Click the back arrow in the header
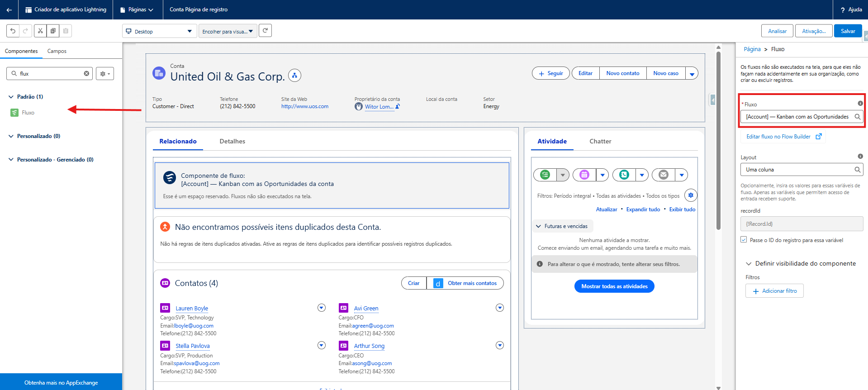868x390 pixels. click(9, 10)
